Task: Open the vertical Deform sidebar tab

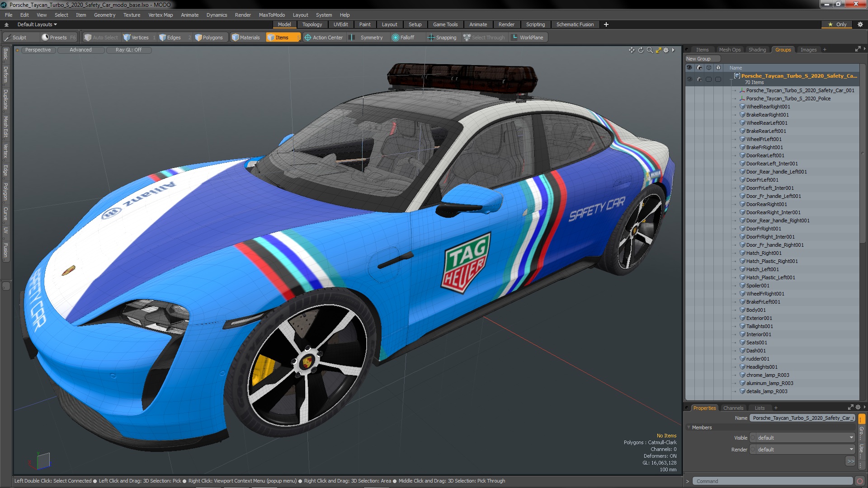Action: tap(5, 75)
